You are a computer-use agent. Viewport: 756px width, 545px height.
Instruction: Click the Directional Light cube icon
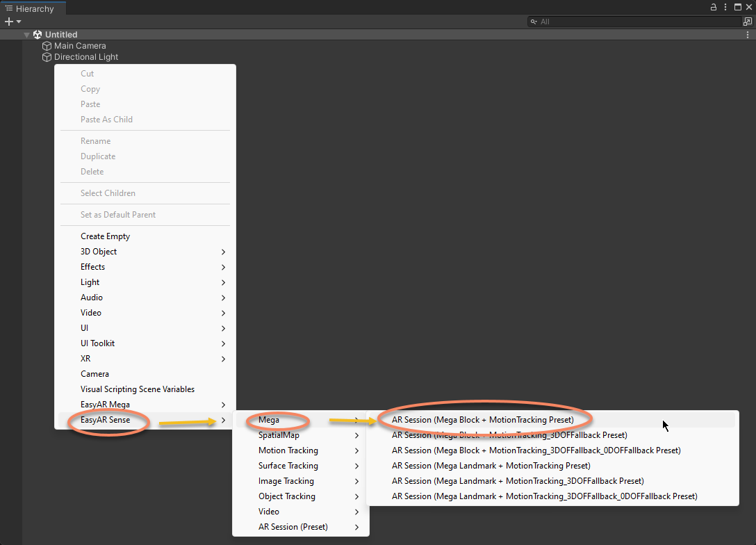(x=47, y=57)
